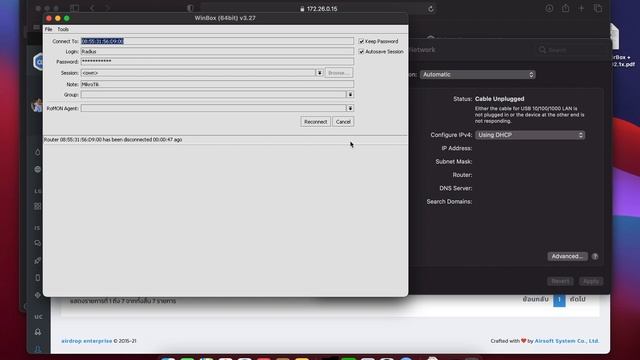Click the globe icon in web sidebar

tap(38, 169)
